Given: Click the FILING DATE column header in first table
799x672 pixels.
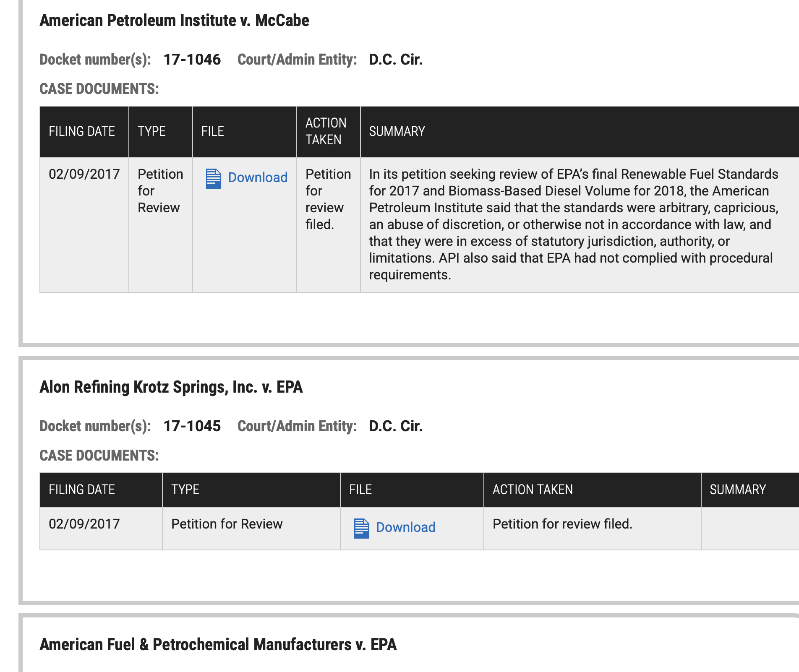Looking at the screenshot, I should pos(81,131).
